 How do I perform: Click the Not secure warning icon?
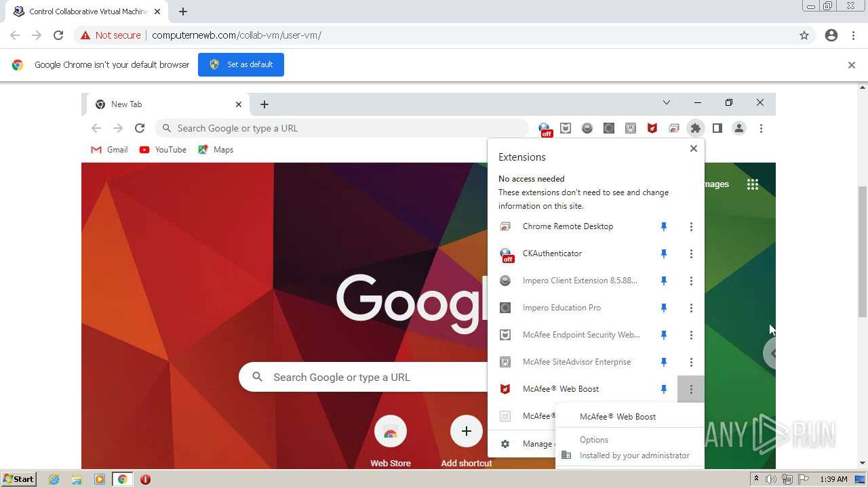85,35
